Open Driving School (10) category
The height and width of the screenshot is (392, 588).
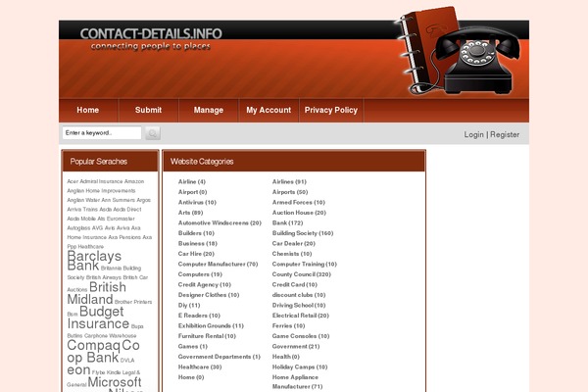[299, 306]
